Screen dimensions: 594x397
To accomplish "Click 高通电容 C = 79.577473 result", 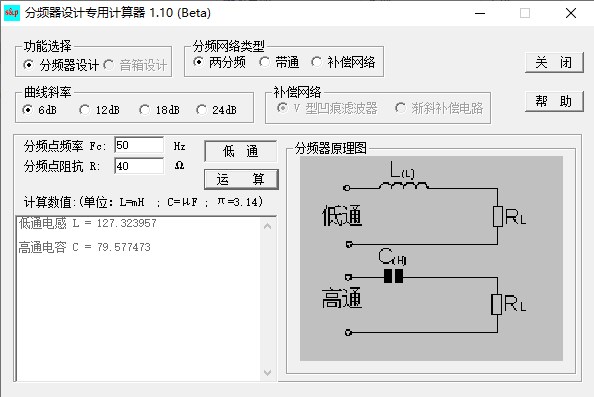I will [x=84, y=247].
